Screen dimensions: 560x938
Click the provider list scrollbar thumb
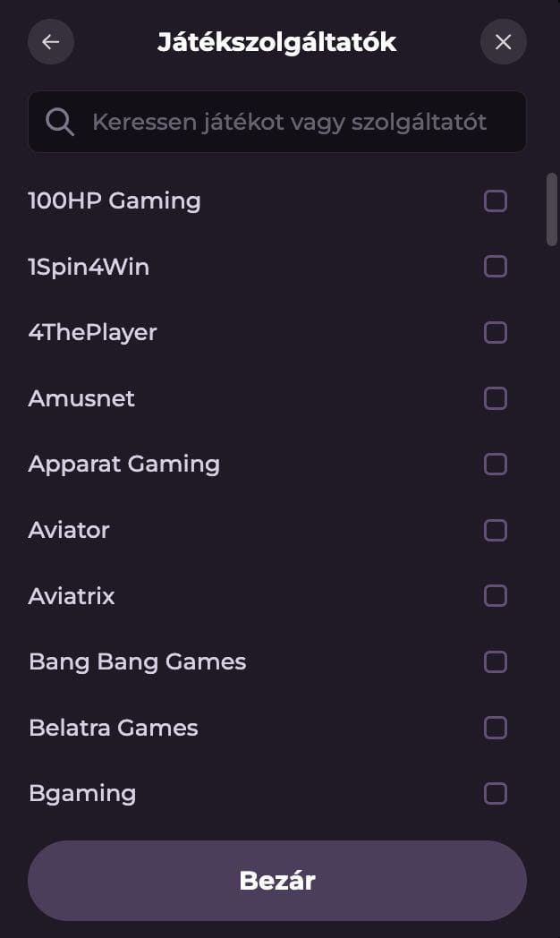coord(552,209)
